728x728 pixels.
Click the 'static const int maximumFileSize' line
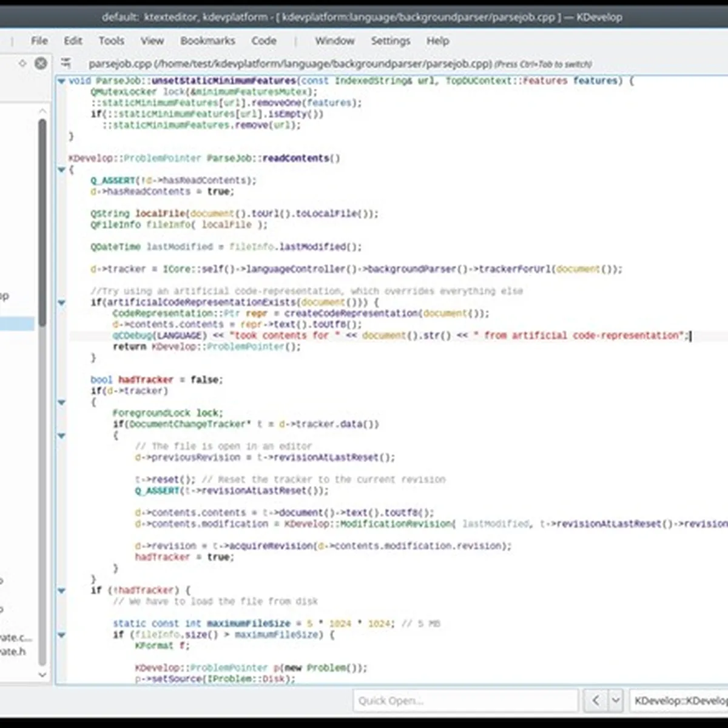pos(277,624)
